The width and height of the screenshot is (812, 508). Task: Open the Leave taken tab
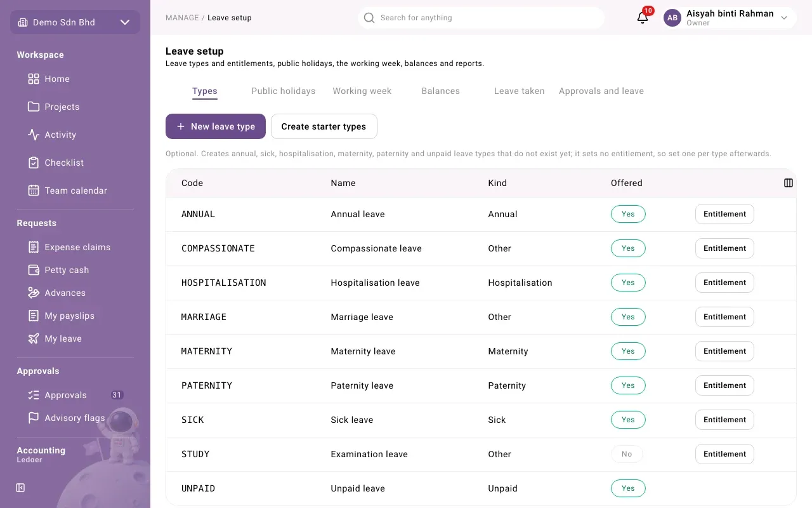[520, 91]
